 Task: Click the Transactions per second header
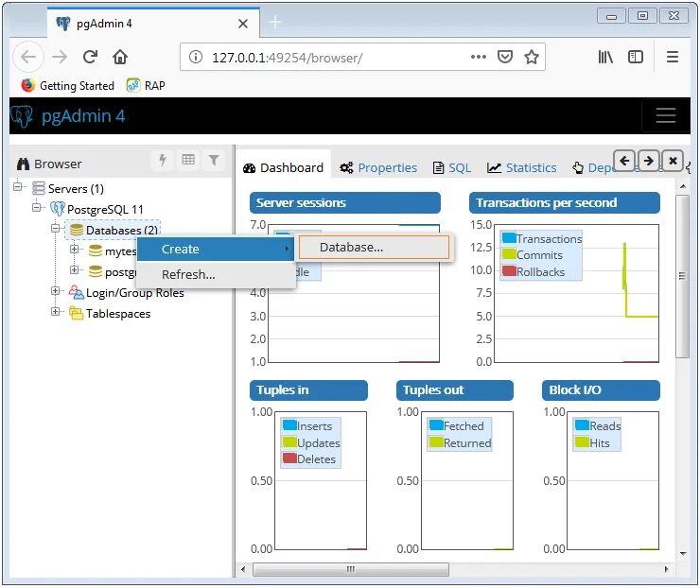(x=565, y=202)
